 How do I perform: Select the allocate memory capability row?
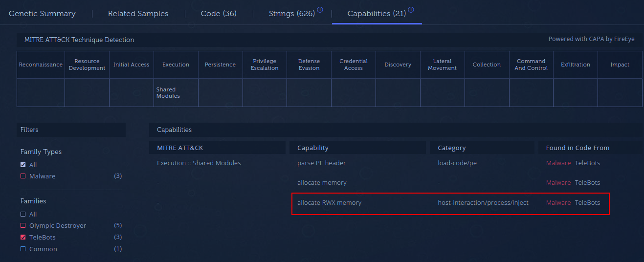pyautogui.click(x=322, y=183)
